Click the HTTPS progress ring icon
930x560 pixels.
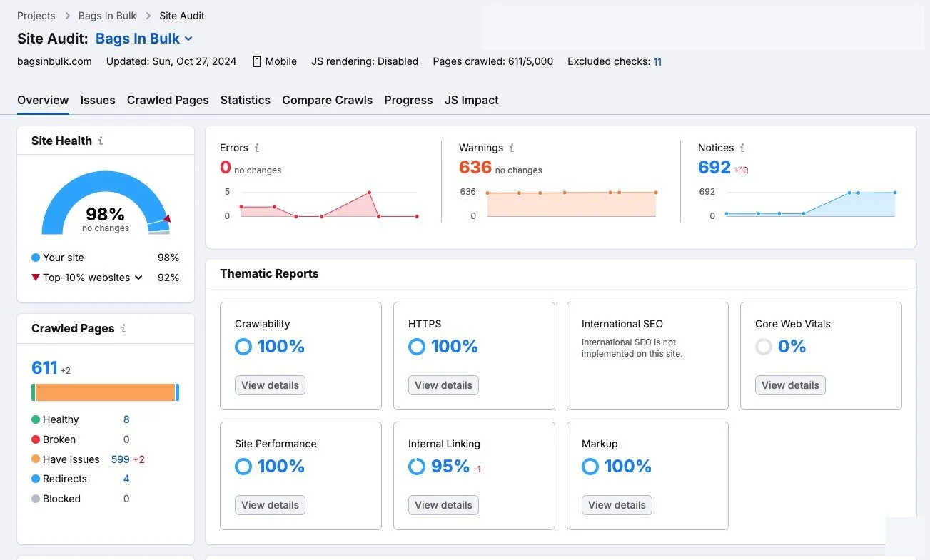[x=417, y=347]
